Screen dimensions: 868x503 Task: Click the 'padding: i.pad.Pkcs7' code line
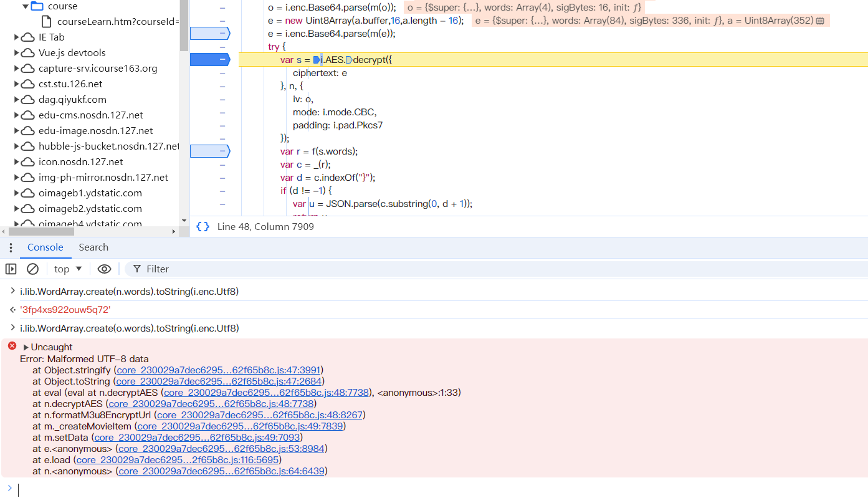(x=338, y=125)
